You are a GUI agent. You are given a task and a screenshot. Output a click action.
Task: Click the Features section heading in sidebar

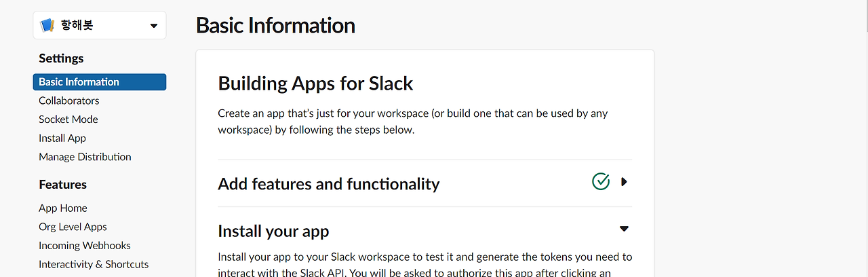click(x=62, y=185)
